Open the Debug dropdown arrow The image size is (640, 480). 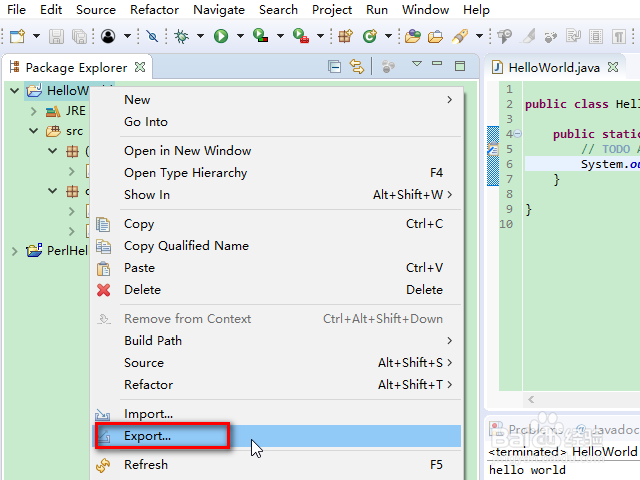click(x=200, y=36)
